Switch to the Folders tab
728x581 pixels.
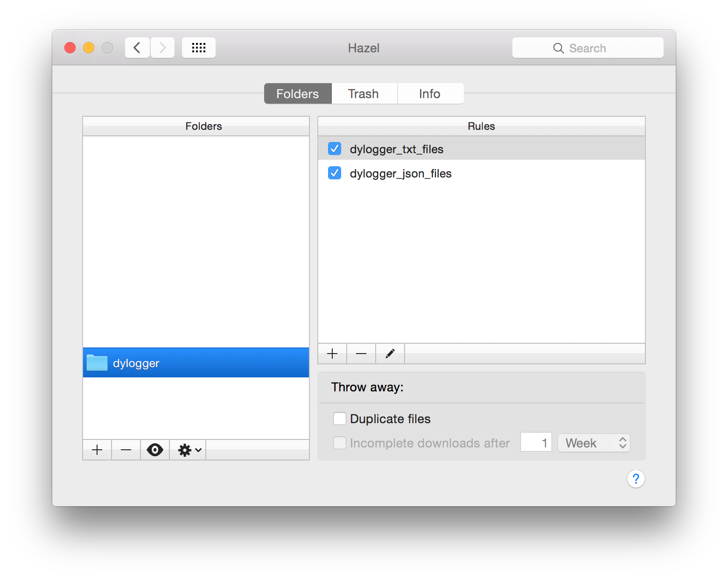[298, 93]
